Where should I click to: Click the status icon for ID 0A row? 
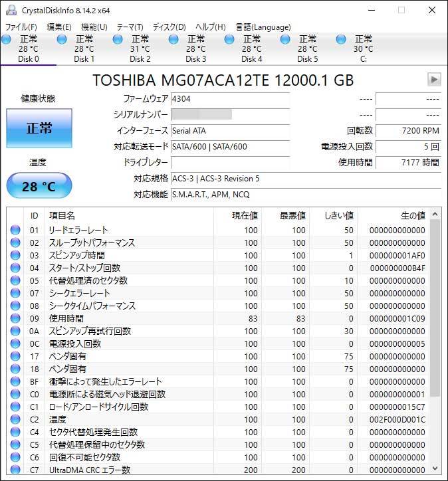[x=15, y=331]
